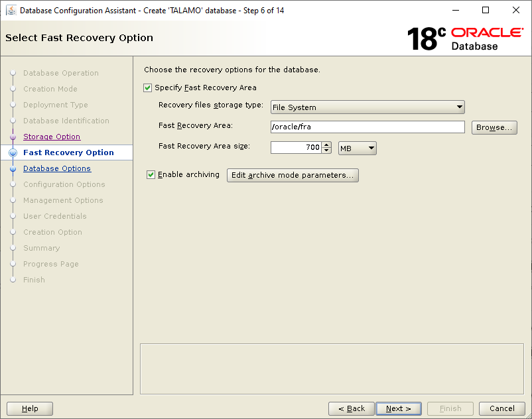Close the Database Configuration Assistant window
Screen dimensions: 532x419
tap(516, 10)
